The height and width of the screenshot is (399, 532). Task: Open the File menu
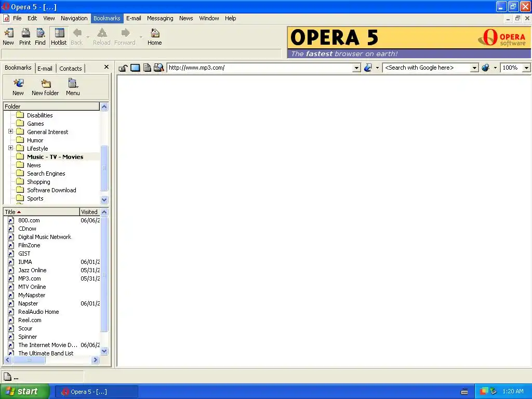coord(17,18)
